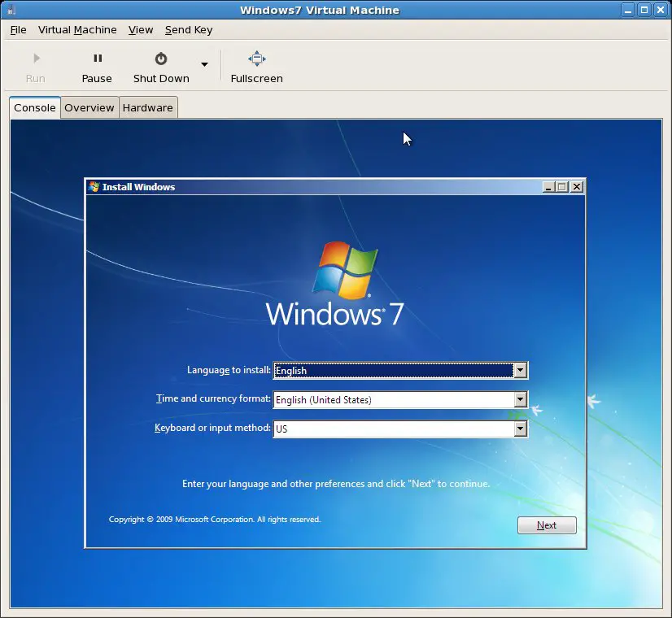
Task: Click the virt-manager window menu icon
Action: [x=10, y=11]
